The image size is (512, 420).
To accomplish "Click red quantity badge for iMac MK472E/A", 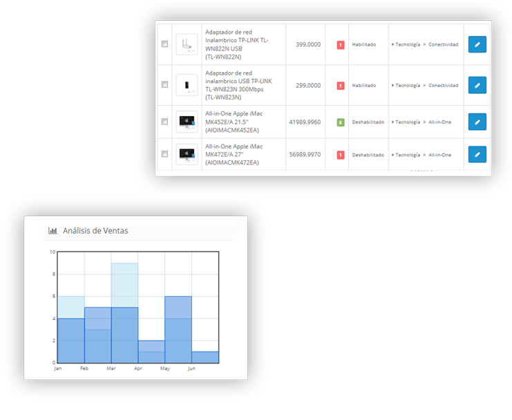I will pyautogui.click(x=340, y=155).
